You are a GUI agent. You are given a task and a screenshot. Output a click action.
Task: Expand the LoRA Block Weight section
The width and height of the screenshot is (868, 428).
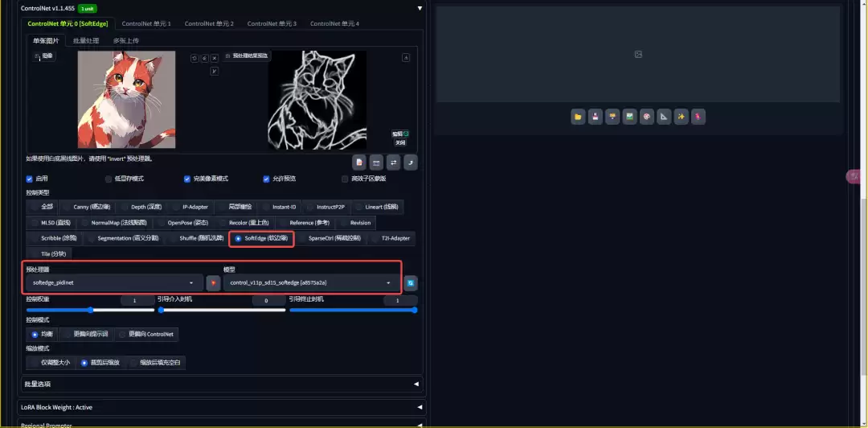click(x=222, y=407)
